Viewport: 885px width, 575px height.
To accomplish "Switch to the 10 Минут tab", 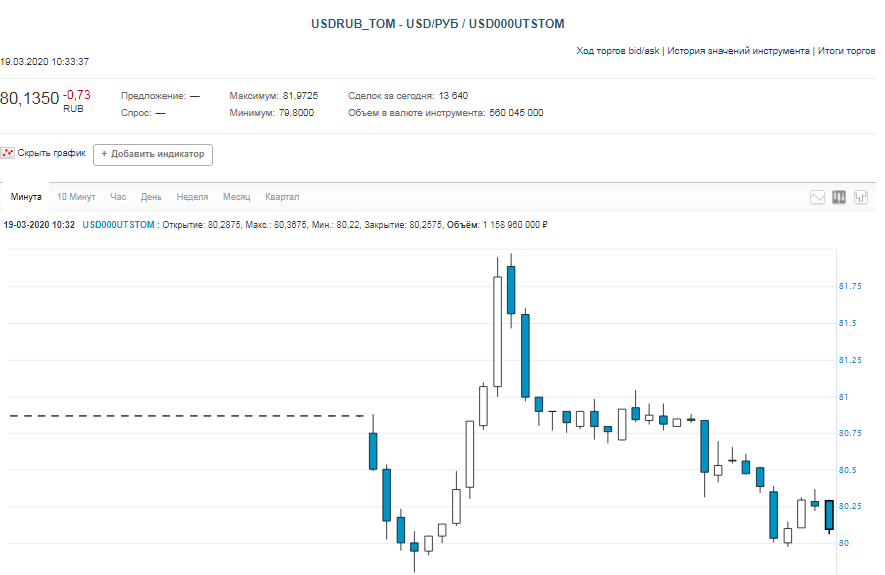I will tap(76, 197).
